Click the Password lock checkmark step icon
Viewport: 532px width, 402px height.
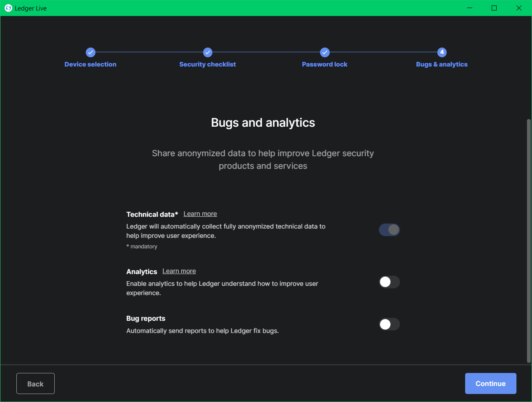(x=325, y=52)
